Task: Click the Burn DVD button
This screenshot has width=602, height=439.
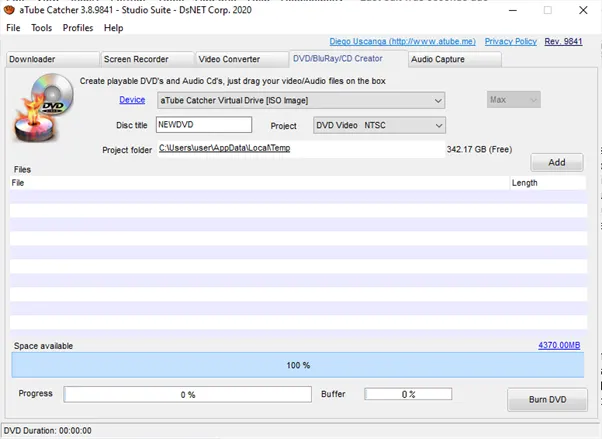Action: pos(547,400)
